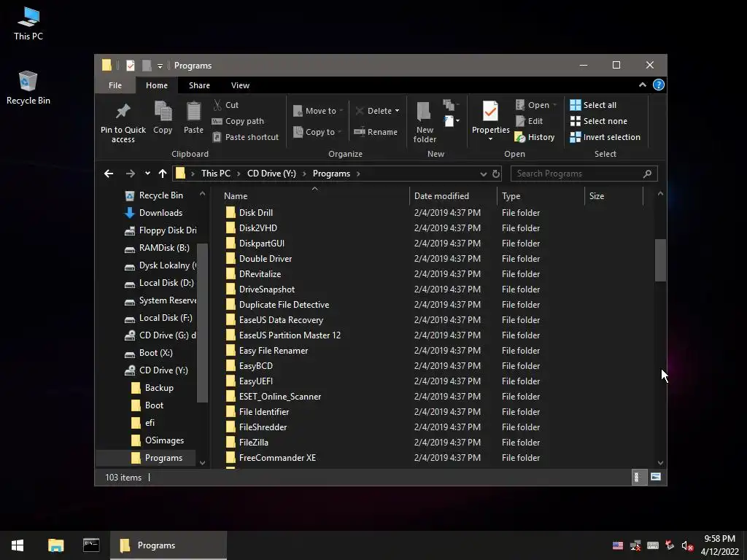Open Properties of selected item
The height and width of the screenshot is (560, 747).
point(490,116)
